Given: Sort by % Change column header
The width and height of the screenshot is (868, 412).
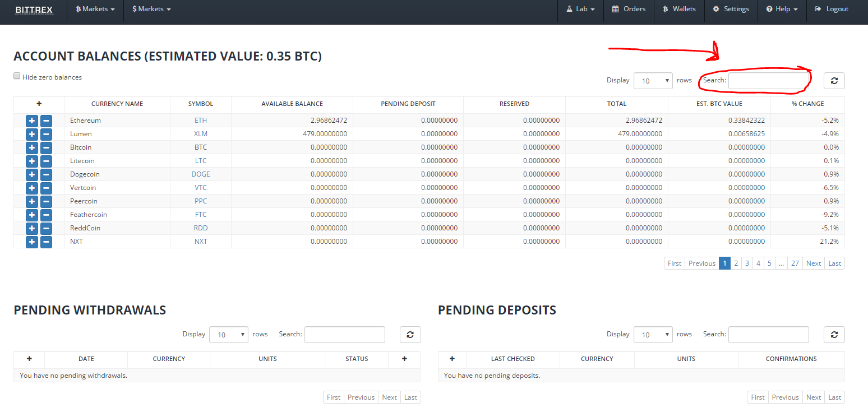Looking at the screenshot, I should [x=807, y=104].
